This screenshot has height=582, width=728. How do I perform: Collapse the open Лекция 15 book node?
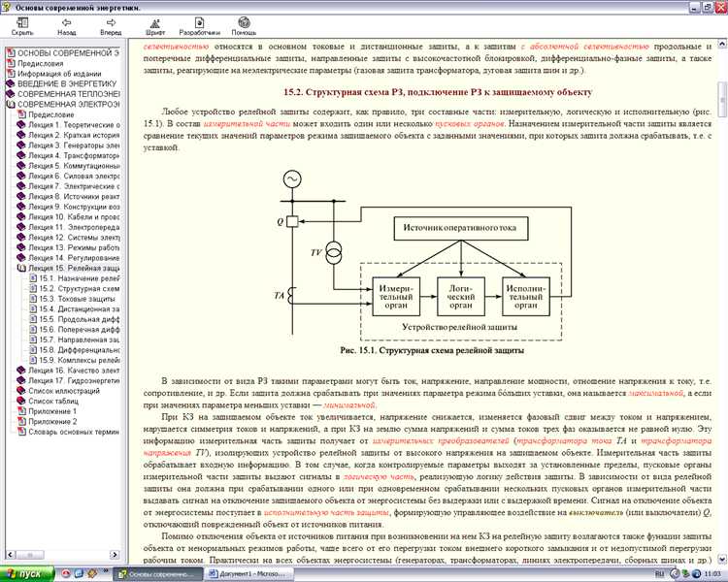(20, 267)
